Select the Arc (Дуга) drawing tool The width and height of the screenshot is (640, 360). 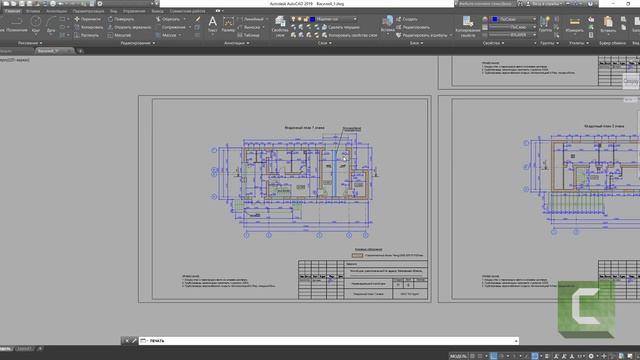point(51,24)
